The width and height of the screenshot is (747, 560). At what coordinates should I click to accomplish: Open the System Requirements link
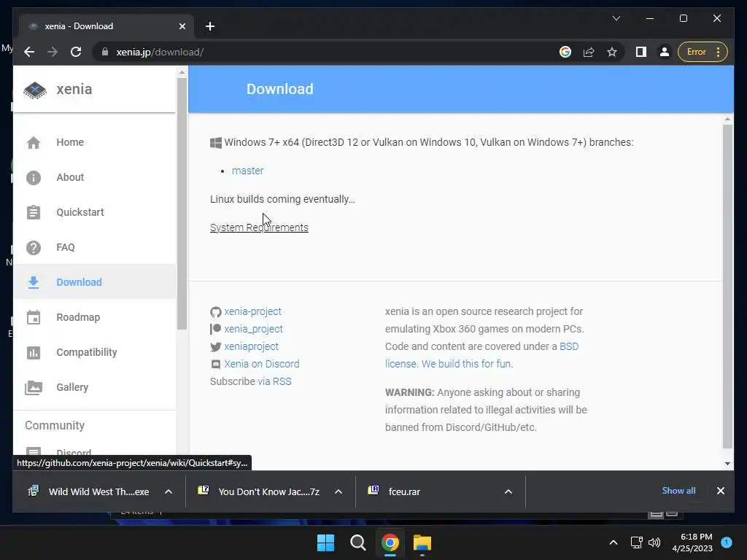259,227
